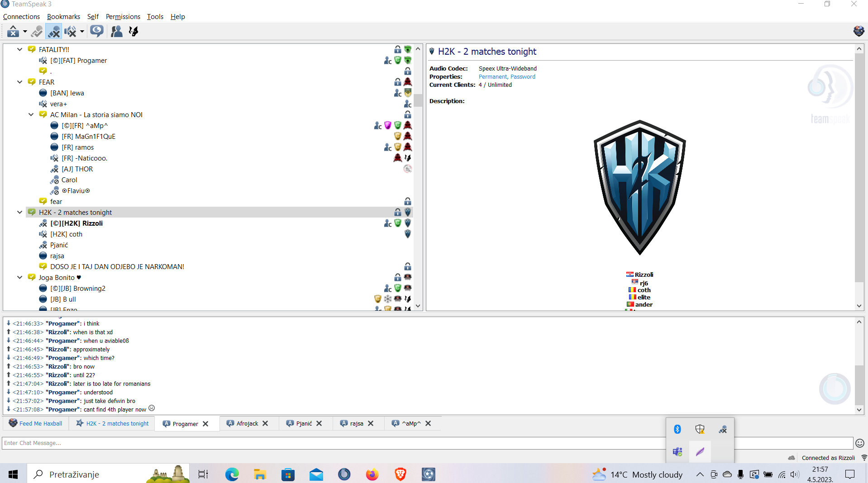The image size is (868, 483).
Task: Open the Permissions menu
Action: tap(123, 17)
